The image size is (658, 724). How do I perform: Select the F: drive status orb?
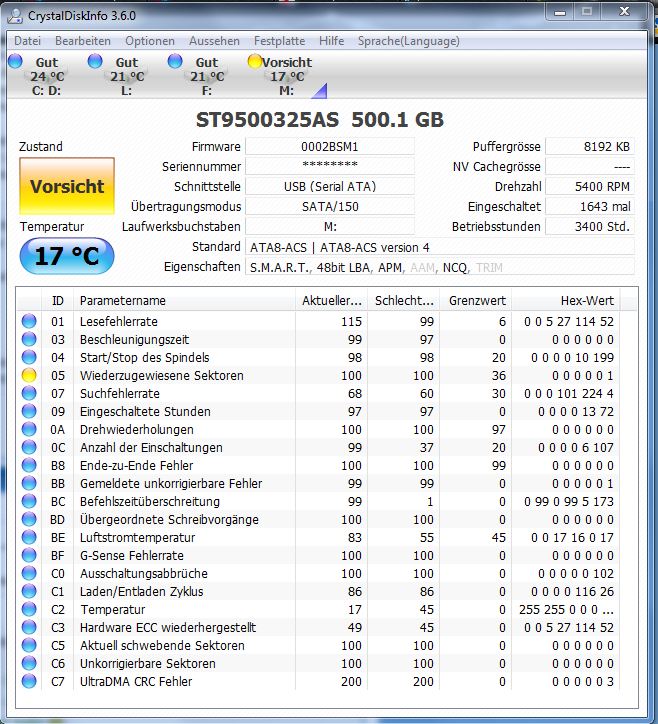175,61
